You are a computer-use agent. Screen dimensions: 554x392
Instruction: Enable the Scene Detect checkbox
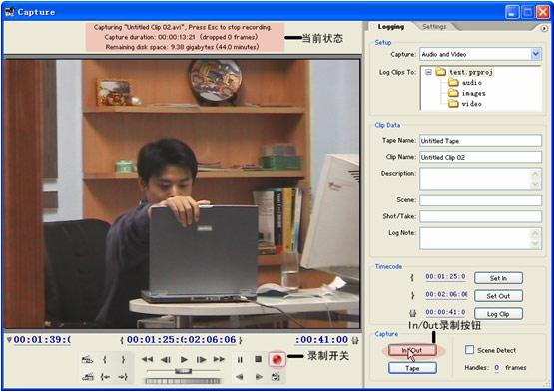pos(469,350)
